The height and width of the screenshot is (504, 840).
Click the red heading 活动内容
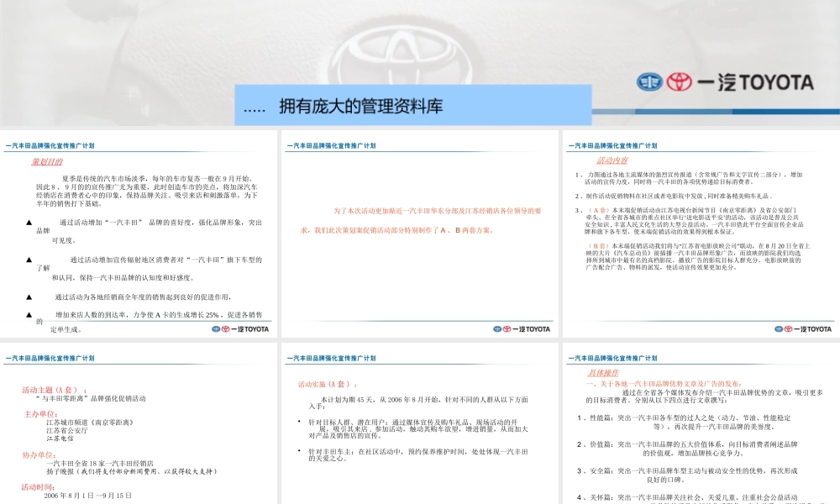pyautogui.click(x=612, y=160)
